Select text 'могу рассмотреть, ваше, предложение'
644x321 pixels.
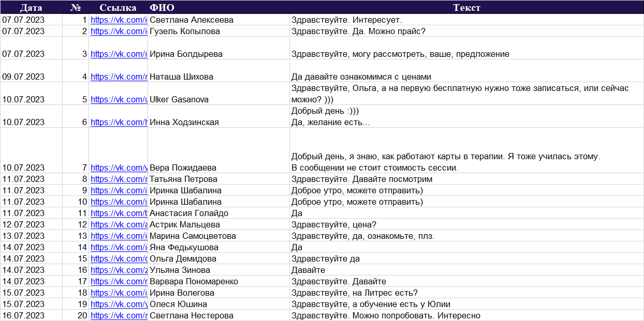click(x=431, y=54)
